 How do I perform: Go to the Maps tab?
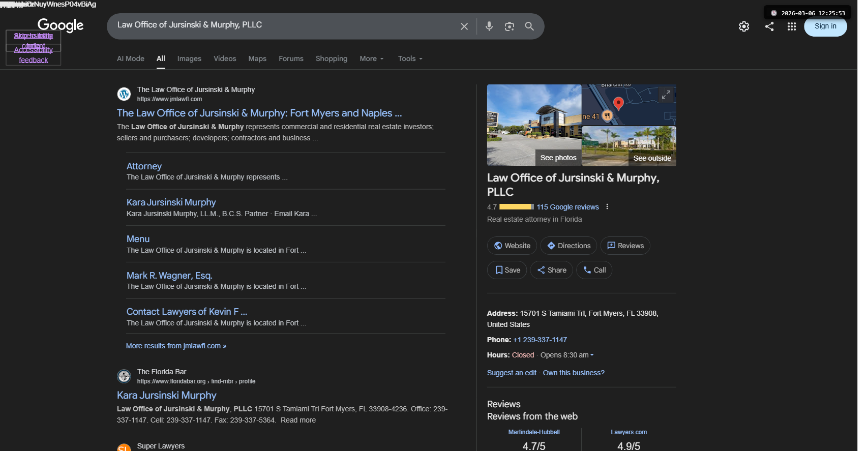(257, 58)
